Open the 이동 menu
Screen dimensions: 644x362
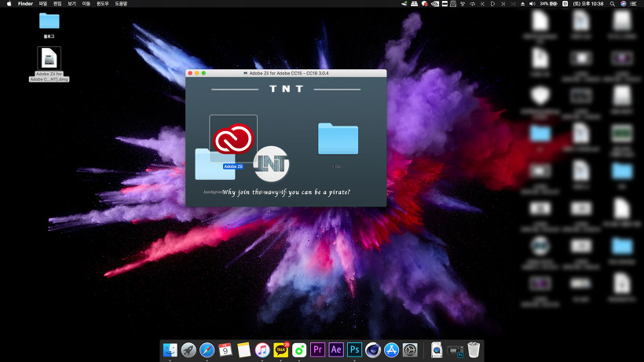point(86,4)
